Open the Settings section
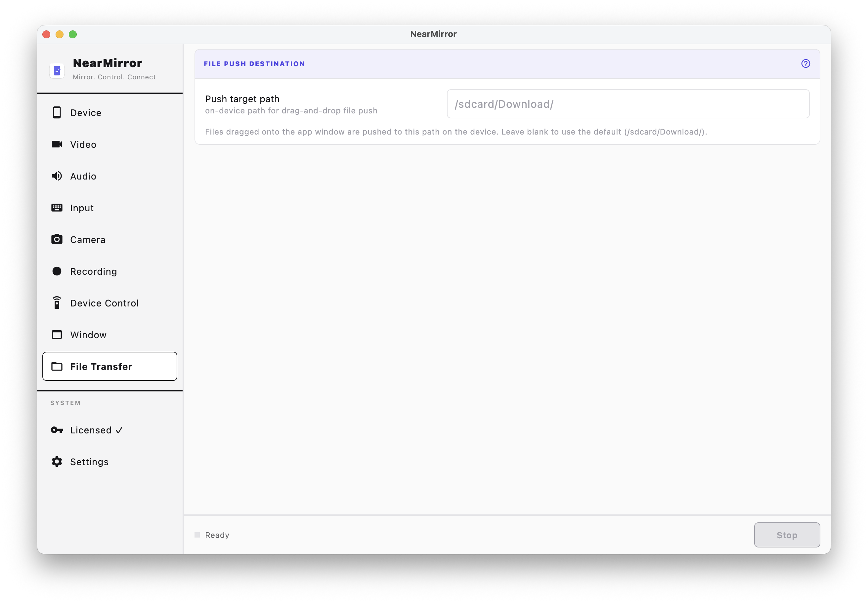 (90, 461)
